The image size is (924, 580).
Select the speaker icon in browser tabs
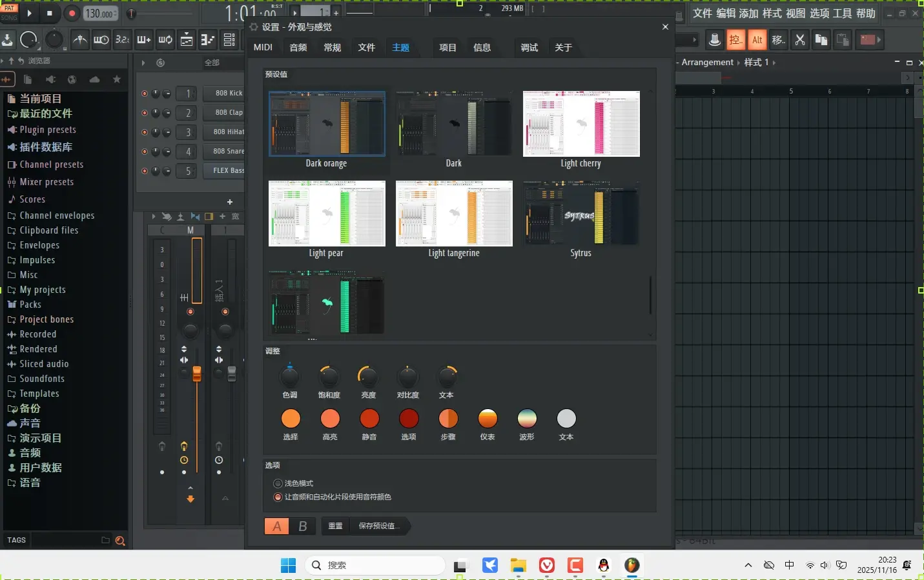(x=50, y=79)
